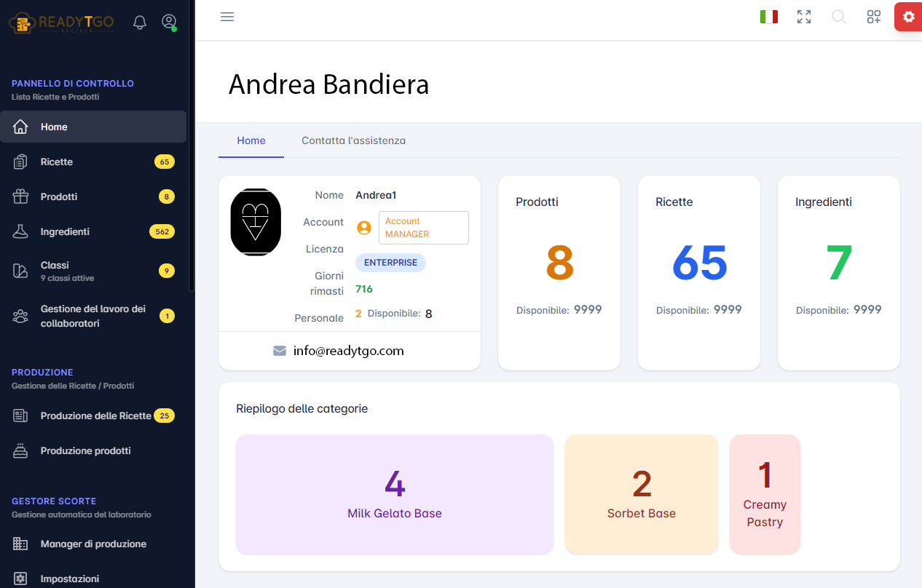Open Produzione delle Ricette in sidebar
Image resolution: width=922 pixels, height=588 pixels.
coord(95,416)
